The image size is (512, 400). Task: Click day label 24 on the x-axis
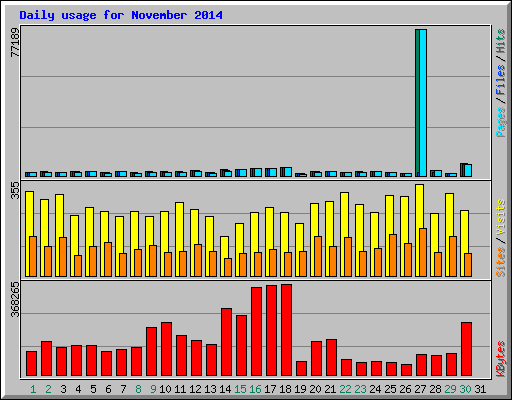pyautogui.click(x=375, y=389)
